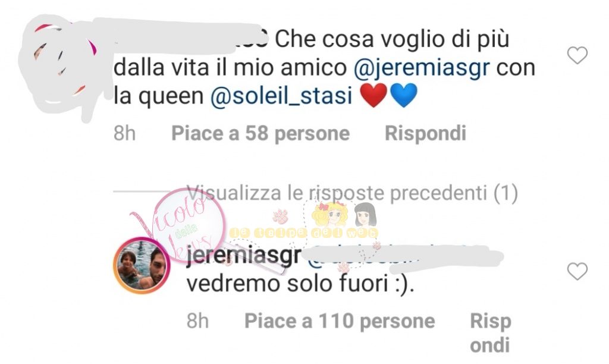The width and height of the screenshot is (609, 364).
Task: Click the red heart emoji in comment
Action: pyautogui.click(x=373, y=96)
